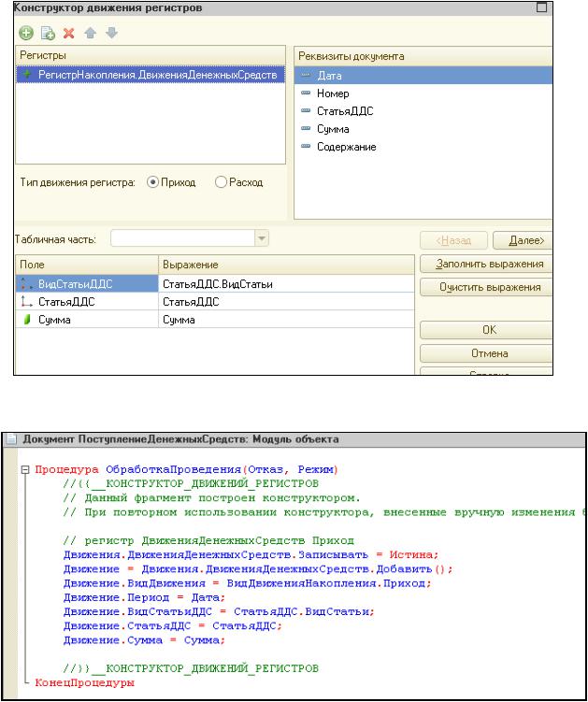Viewport: 588px width, 702px height.
Task: Click the Отмена button
Action: pos(486,353)
